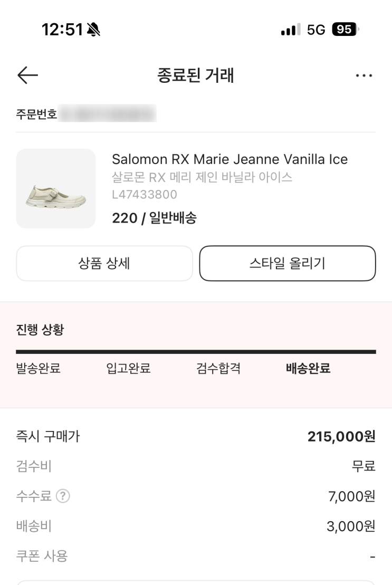Tap the Salomon RX Marie Jeanne title
The width and height of the screenshot is (392, 585).
pyautogui.click(x=230, y=159)
